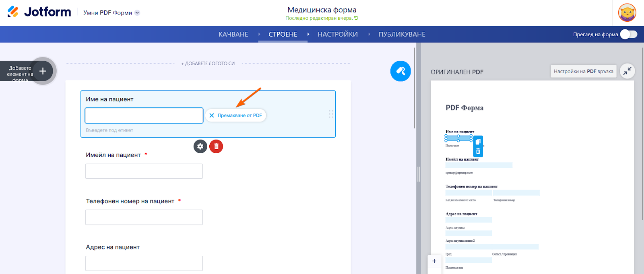This screenshot has width=644, height=274.
Task: Click the Име на пациент input field
Action: (x=144, y=115)
